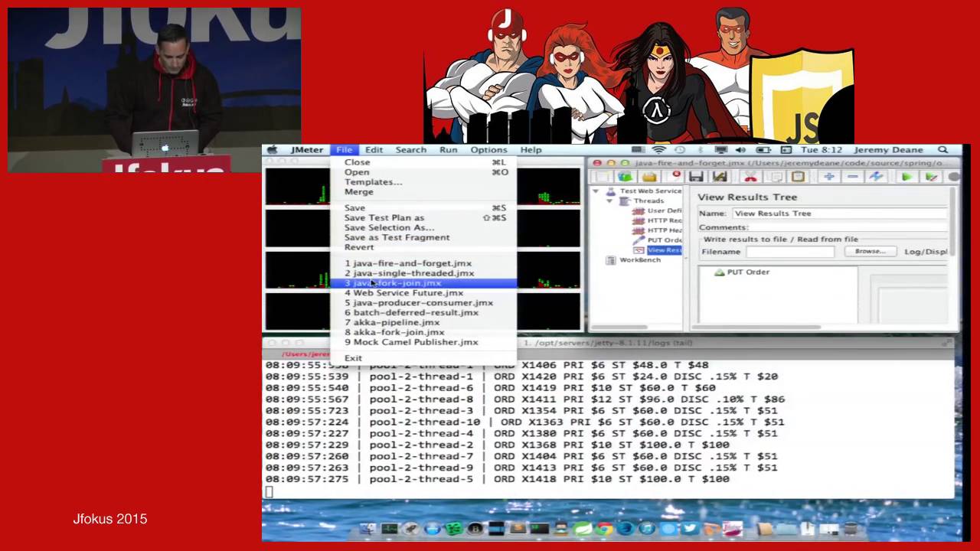Open recent file batch-deferred-result.jmx
This screenshot has height=551, width=980.
pyautogui.click(x=423, y=313)
